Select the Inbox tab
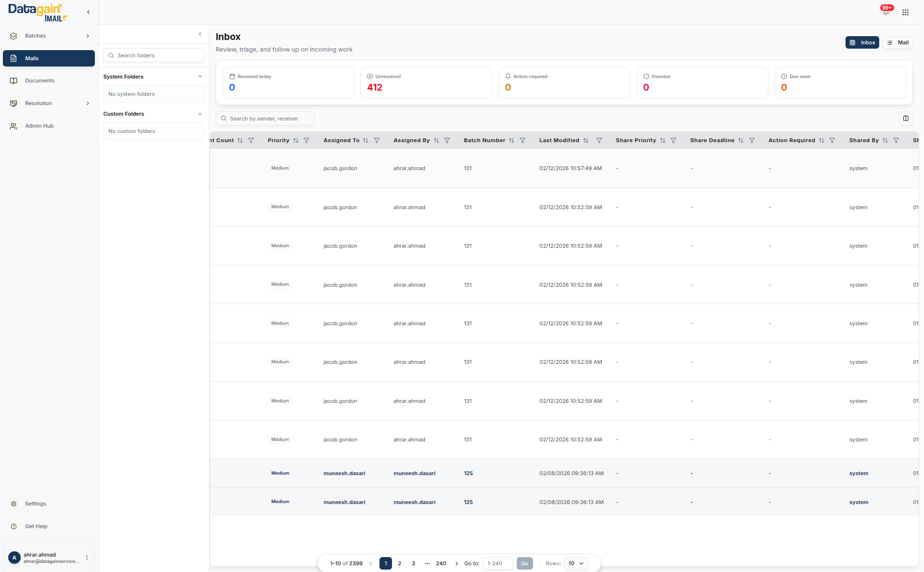924x572 pixels. click(862, 42)
